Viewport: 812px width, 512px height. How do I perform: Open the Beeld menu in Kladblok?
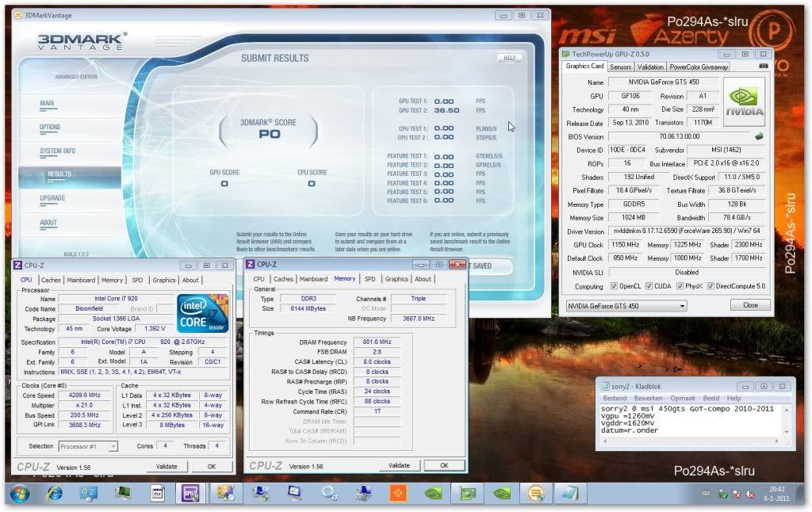pyautogui.click(x=711, y=399)
